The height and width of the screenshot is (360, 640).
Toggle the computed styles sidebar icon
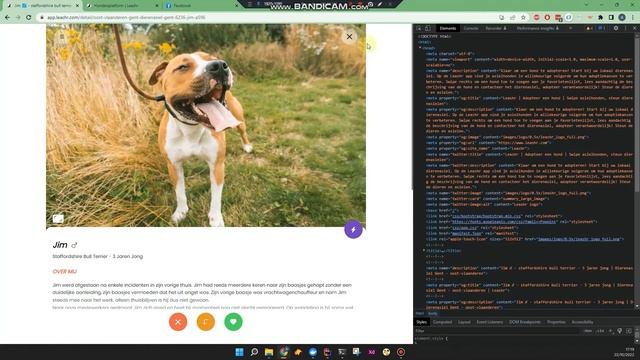tap(629, 331)
